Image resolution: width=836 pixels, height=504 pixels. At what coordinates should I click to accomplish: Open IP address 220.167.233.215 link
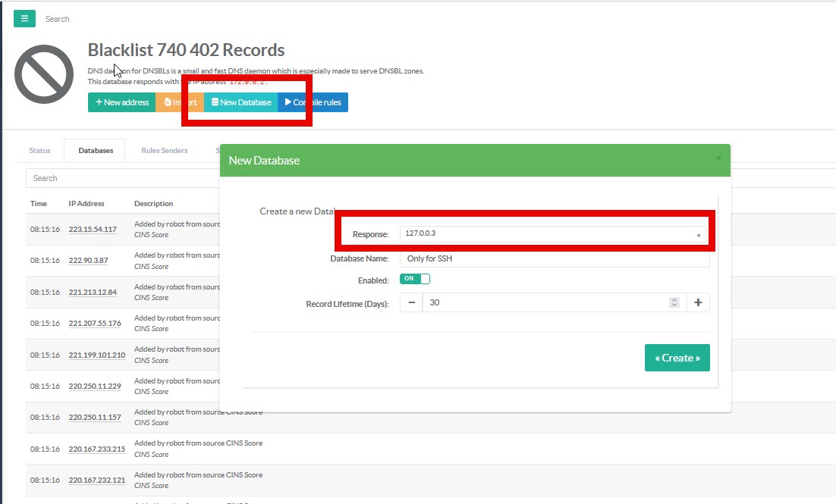[96, 449]
